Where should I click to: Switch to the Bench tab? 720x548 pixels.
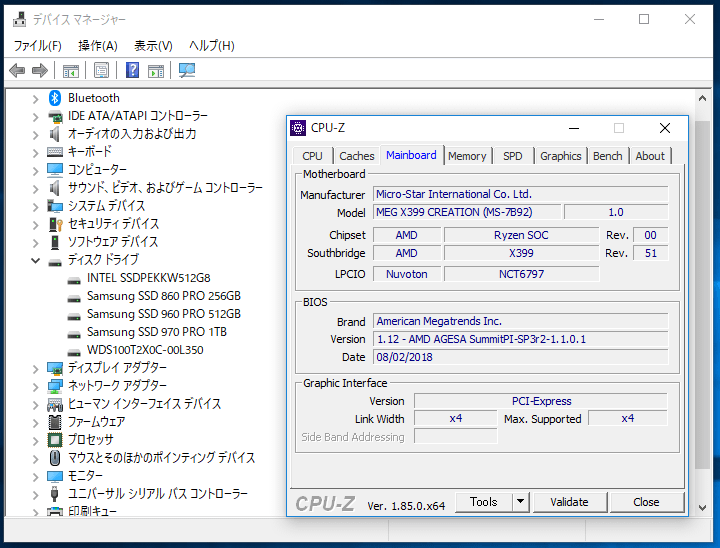click(x=608, y=156)
